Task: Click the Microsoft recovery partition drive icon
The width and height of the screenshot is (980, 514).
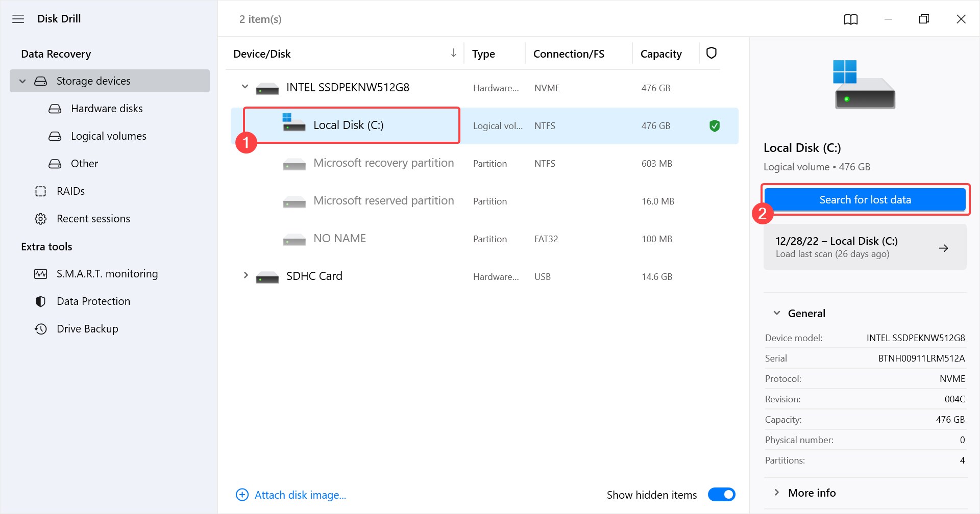Action: pyautogui.click(x=295, y=164)
